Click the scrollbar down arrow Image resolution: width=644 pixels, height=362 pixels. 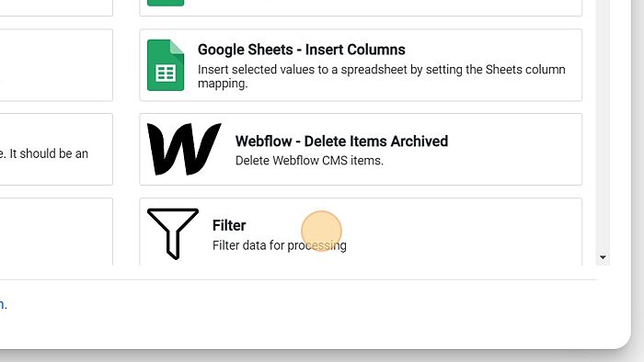[603, 257]
